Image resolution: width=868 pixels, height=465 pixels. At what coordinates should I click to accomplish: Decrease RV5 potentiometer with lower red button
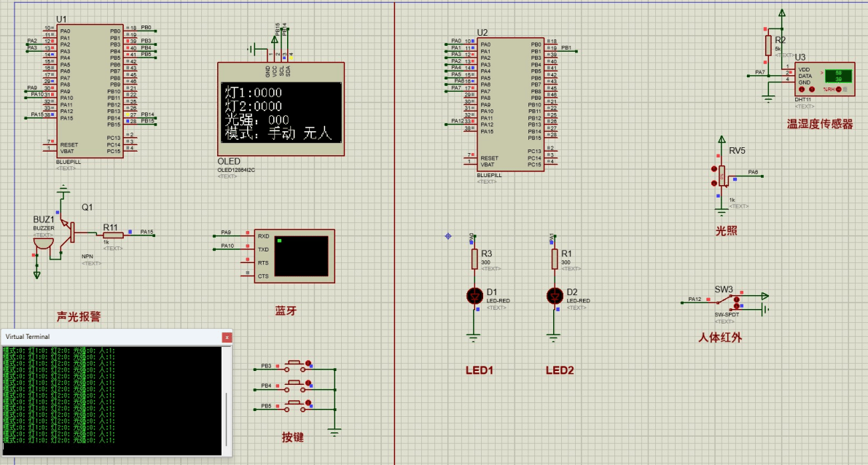pos(713,182)
